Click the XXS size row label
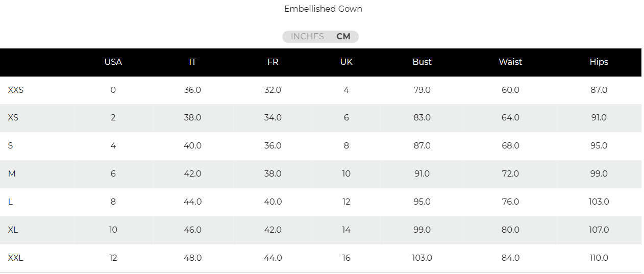 point(16,90)
